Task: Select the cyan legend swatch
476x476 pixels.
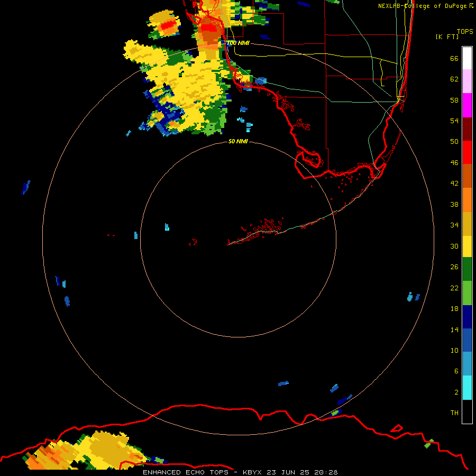Action: [x=467, y=388]
